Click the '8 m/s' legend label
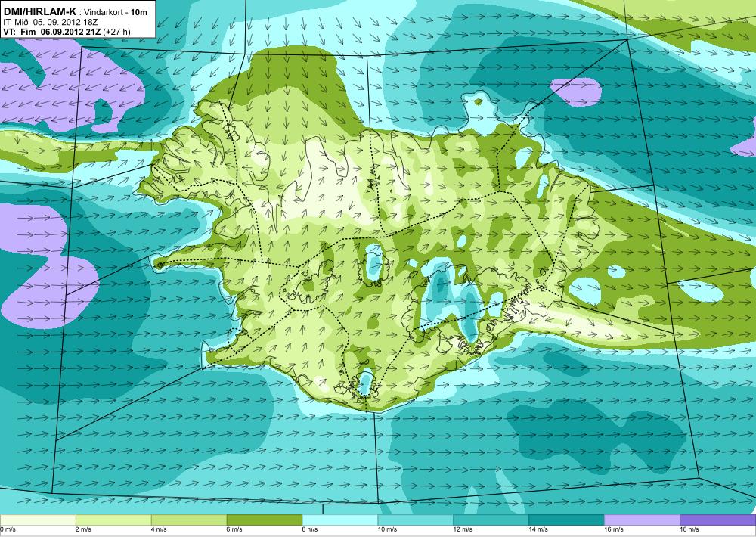Image resolution: width=756 pixels, height=537 pixels. click(x=311, y=529)
